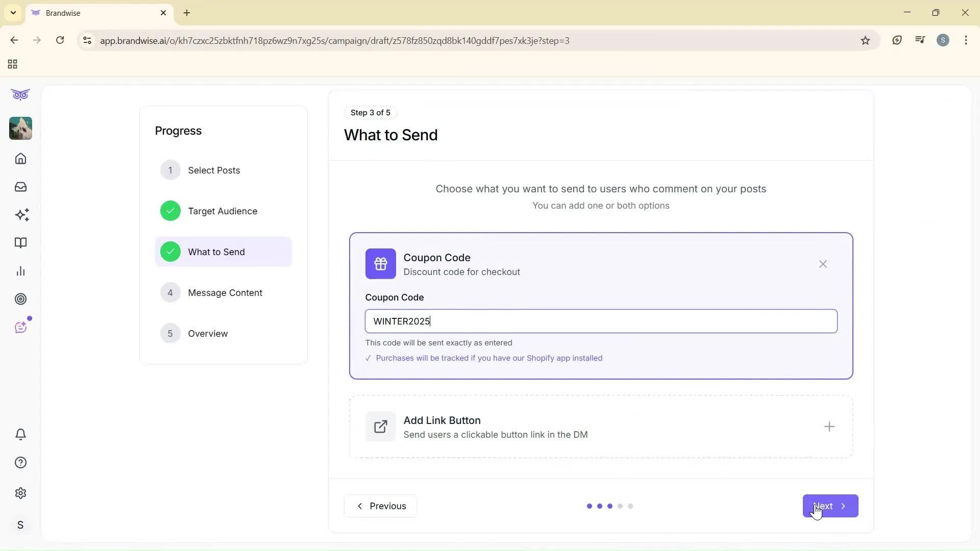The width and height of the screenshot is (980, 551).
Task: Edit the WINTER2025 coupon code field
Action: click(x=601, y=321)
